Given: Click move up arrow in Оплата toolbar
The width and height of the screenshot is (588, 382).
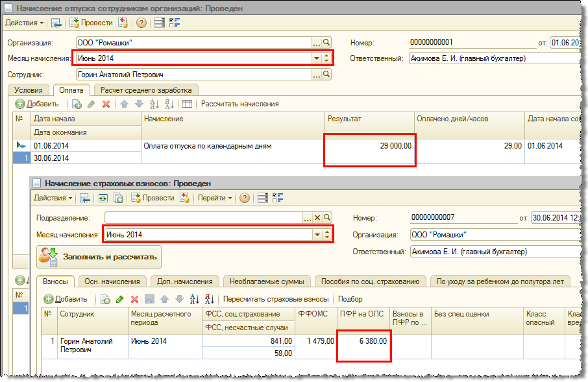Looking at the screenshot, I should tap(124, 104).
